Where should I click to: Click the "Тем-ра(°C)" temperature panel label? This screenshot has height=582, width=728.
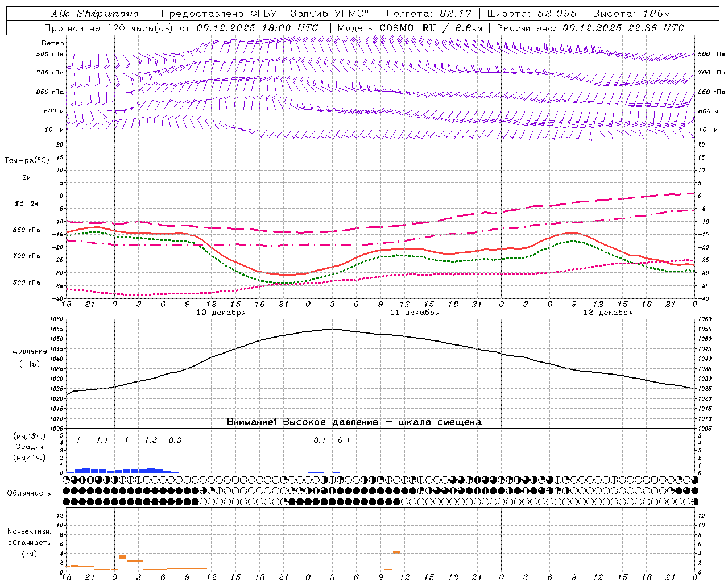pyautogui.click(x=27, y=161)
